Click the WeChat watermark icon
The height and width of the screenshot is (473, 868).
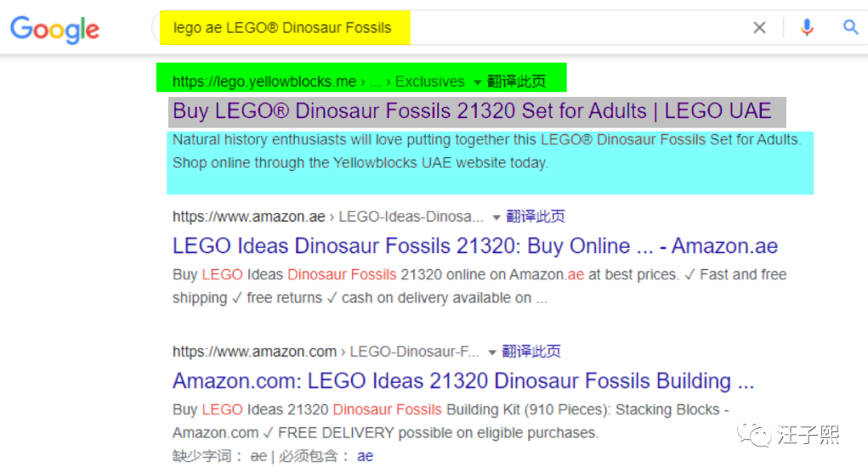coord(753,434)
